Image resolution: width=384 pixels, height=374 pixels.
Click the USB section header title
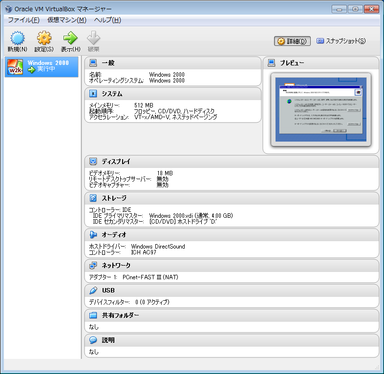click(x=108, y=290)
